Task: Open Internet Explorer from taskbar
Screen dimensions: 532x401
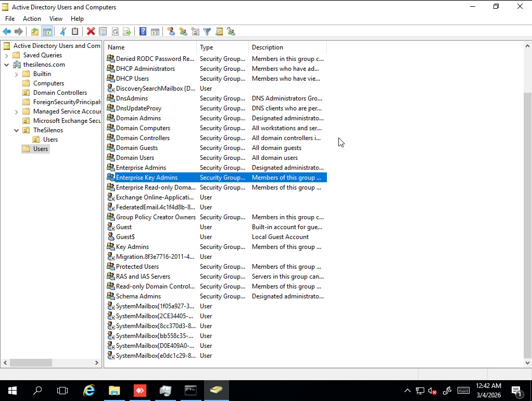Action: click(89, 391)
